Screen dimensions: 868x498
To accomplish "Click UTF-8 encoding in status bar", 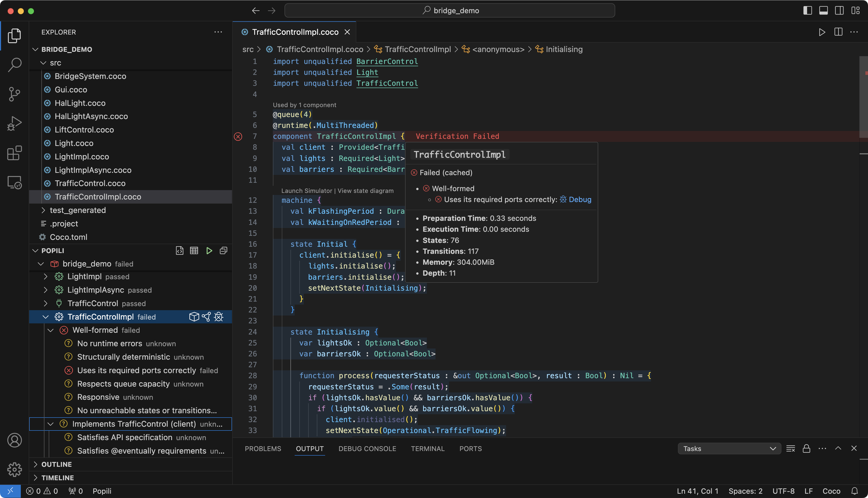I will tap(783, 491).
